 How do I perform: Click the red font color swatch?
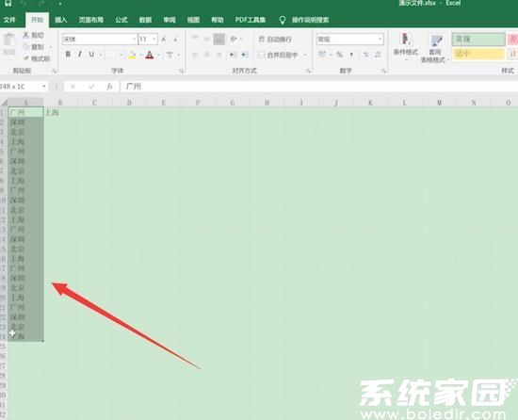[150, 55]
